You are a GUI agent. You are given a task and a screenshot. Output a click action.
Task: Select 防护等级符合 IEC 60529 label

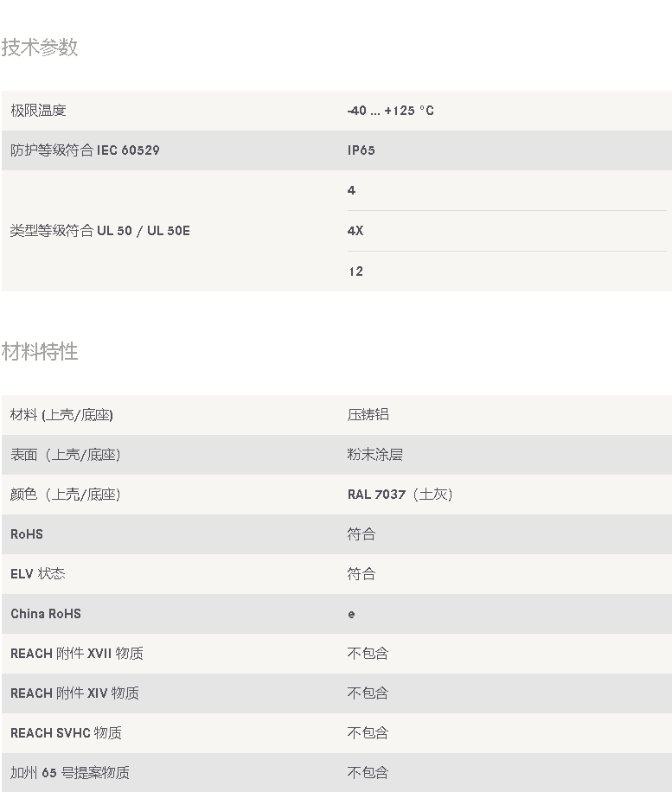click(x=85, y=150)
